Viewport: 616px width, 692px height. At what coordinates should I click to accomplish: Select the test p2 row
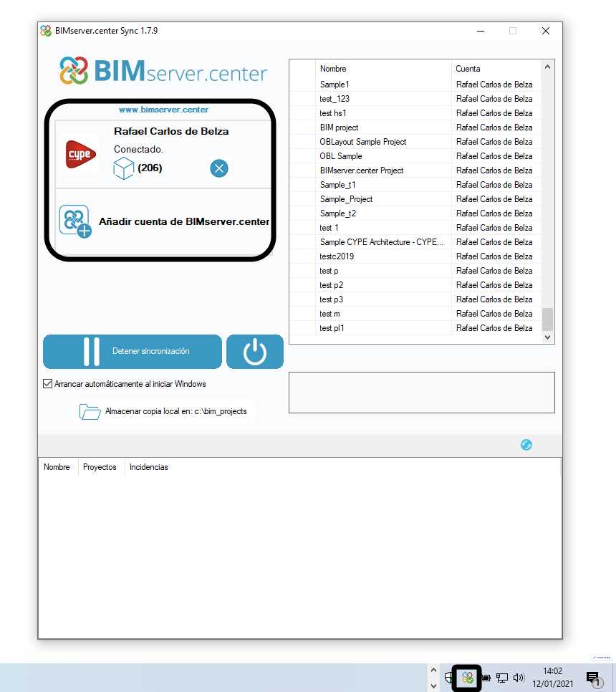415,285
